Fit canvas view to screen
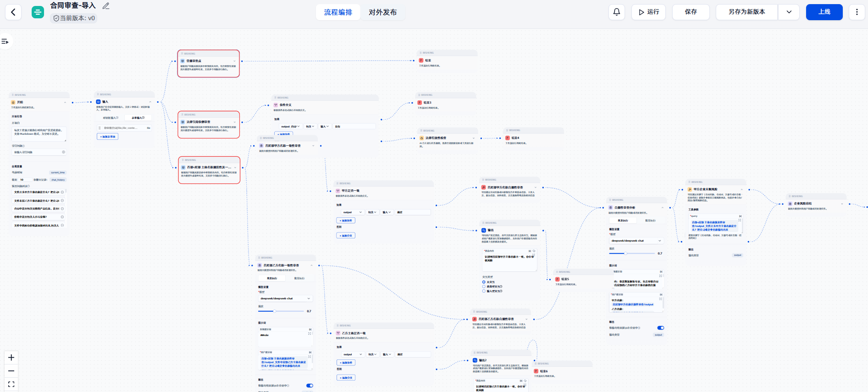Image resolution: width=868 pixels, height=392 pixels. click(x=11, y=384)
